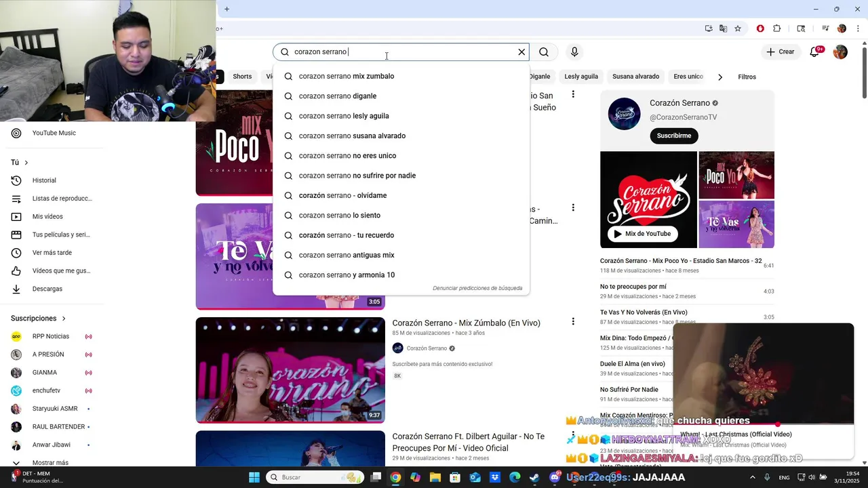Expand subscriptions with Mostrar más
868x488 pixels.
(52, 462)
